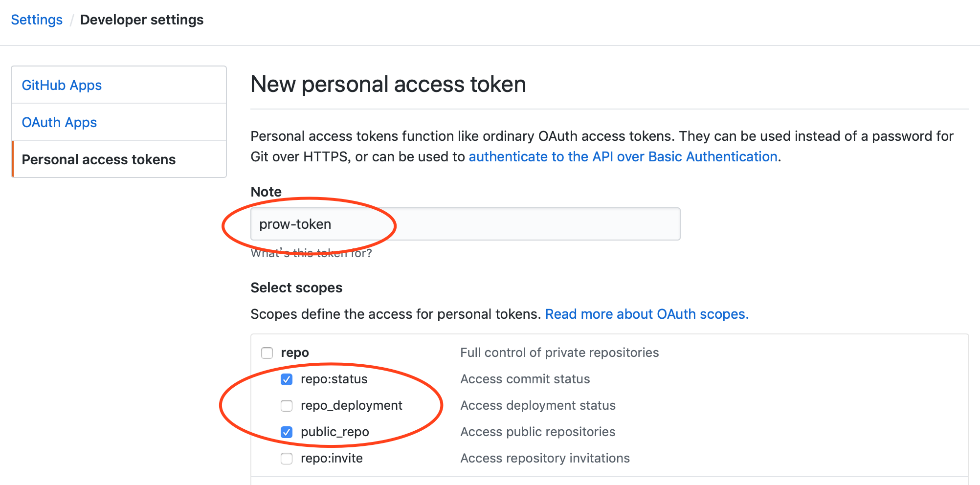
Task: Check the repo scope checkbox
Action: pyautogui.click(x=267, y=353)
